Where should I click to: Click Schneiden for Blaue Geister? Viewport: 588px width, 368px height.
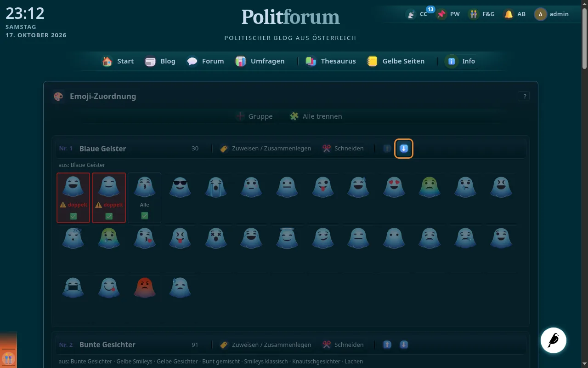343,149
